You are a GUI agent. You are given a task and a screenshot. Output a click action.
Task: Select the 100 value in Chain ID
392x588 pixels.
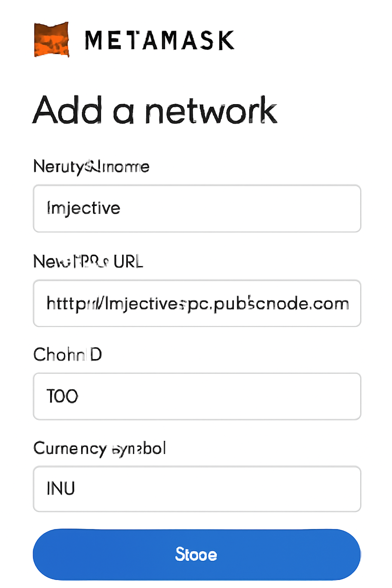(x=62, y=396)
